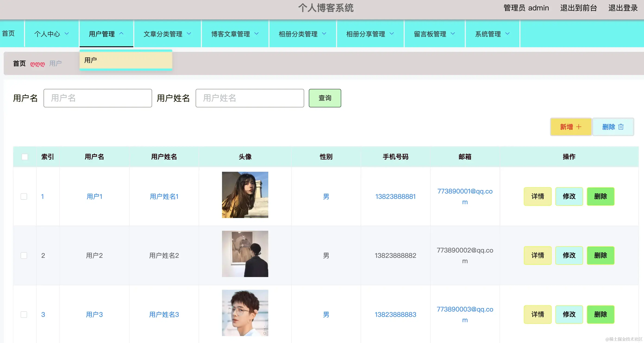Open the 留言板管理 dropdown chevron

pos(453,33)
